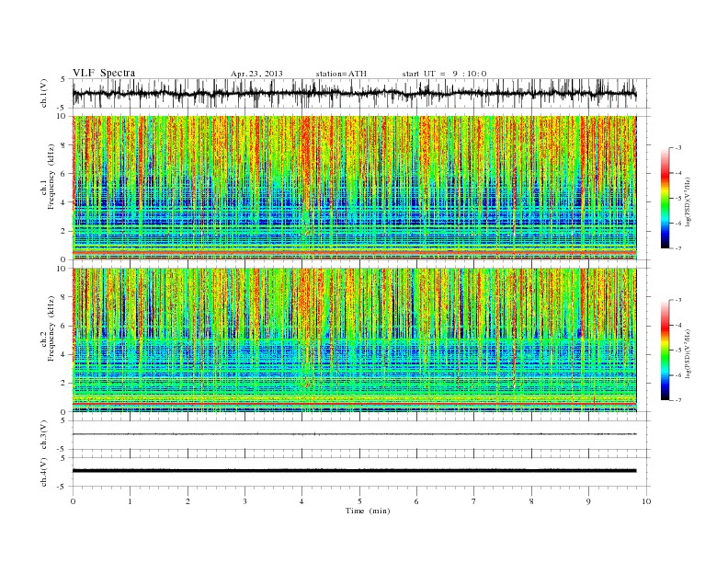This screenshot has width=728, height=563.
Task: Select the "start UT = 9 :10: 0" text
Action: point(444,74)
